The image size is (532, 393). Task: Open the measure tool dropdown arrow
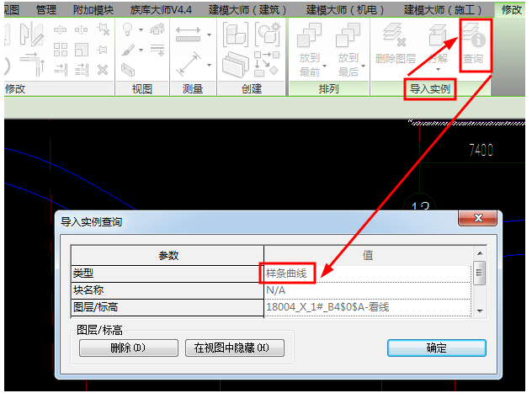tap(209, 35)
